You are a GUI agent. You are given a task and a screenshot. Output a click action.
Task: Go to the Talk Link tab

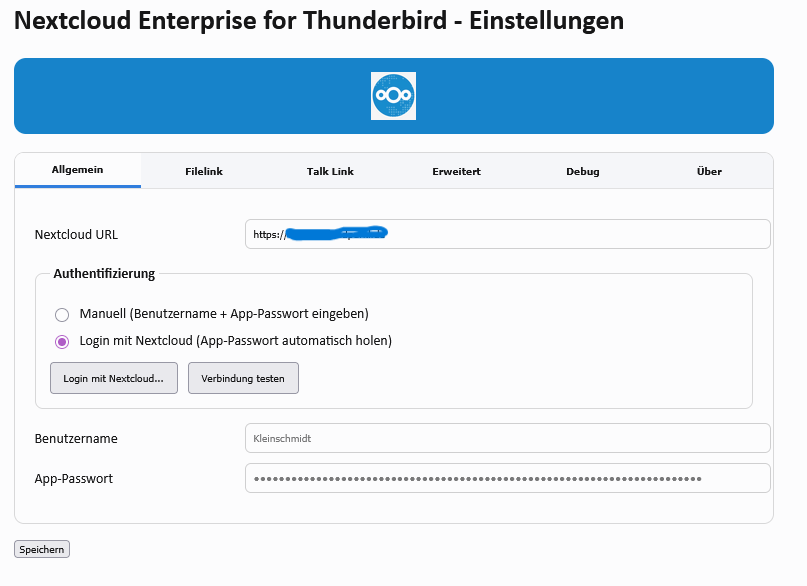(x=330, y=172)
